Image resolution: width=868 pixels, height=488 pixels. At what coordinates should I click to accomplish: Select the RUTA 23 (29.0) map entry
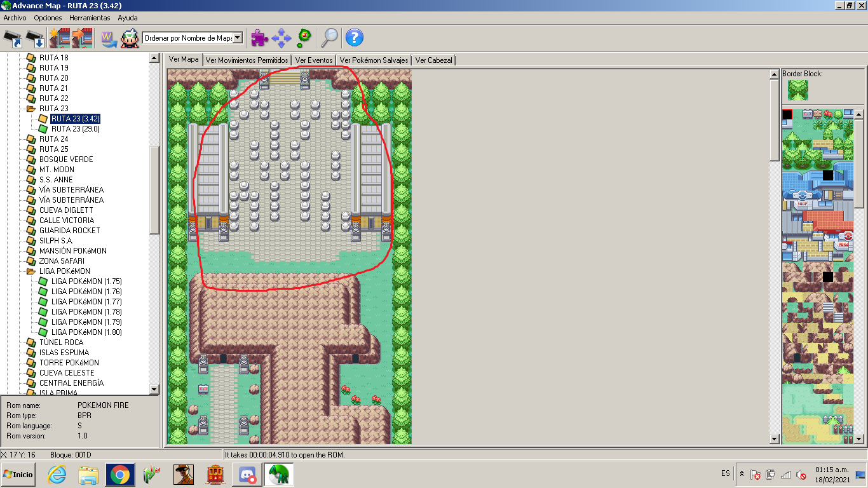click(75, 129)
